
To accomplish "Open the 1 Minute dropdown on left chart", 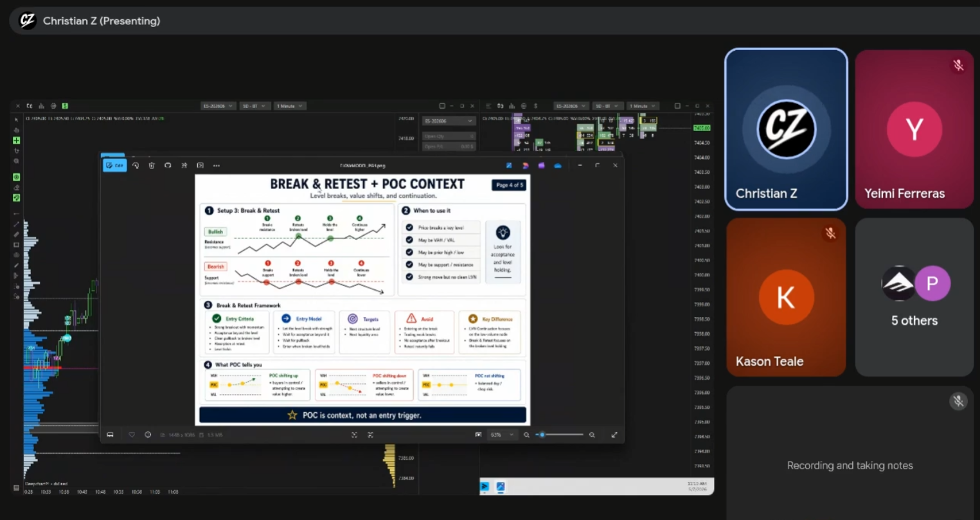I will (289, 106).
